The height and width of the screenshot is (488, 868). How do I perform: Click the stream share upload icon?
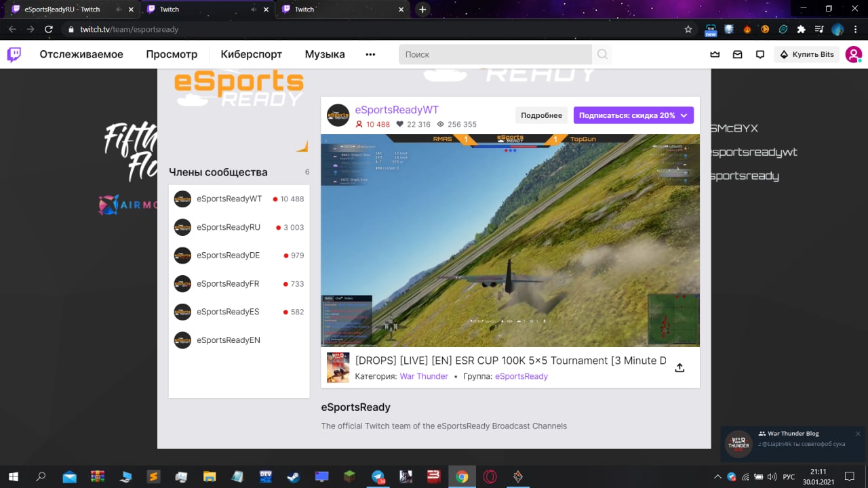coord(679,367)
